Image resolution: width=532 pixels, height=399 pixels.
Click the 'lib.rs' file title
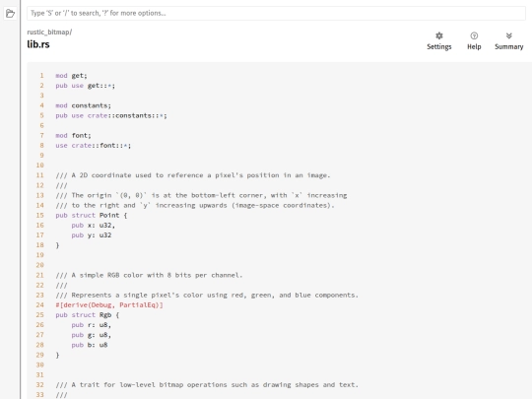[38, 44]
